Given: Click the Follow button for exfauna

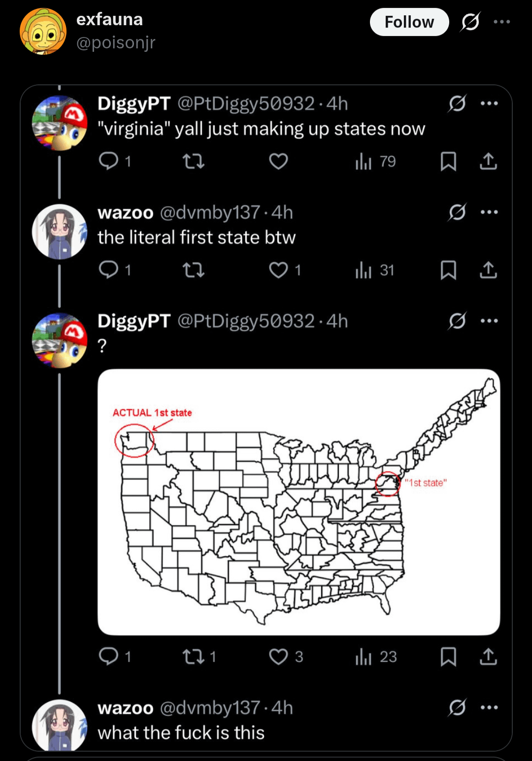Looking at the screenshot, I should pyautogui.click(x=409, y=22).
